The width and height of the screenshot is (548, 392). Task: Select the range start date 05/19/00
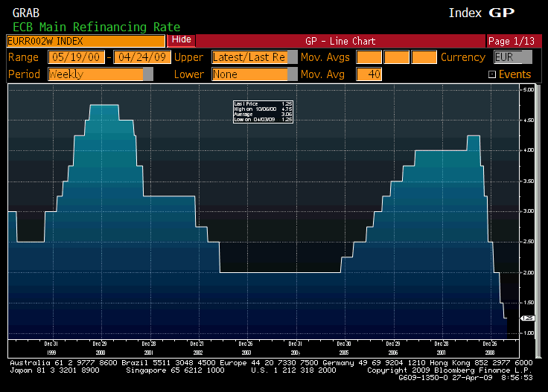tap(76, 57)
